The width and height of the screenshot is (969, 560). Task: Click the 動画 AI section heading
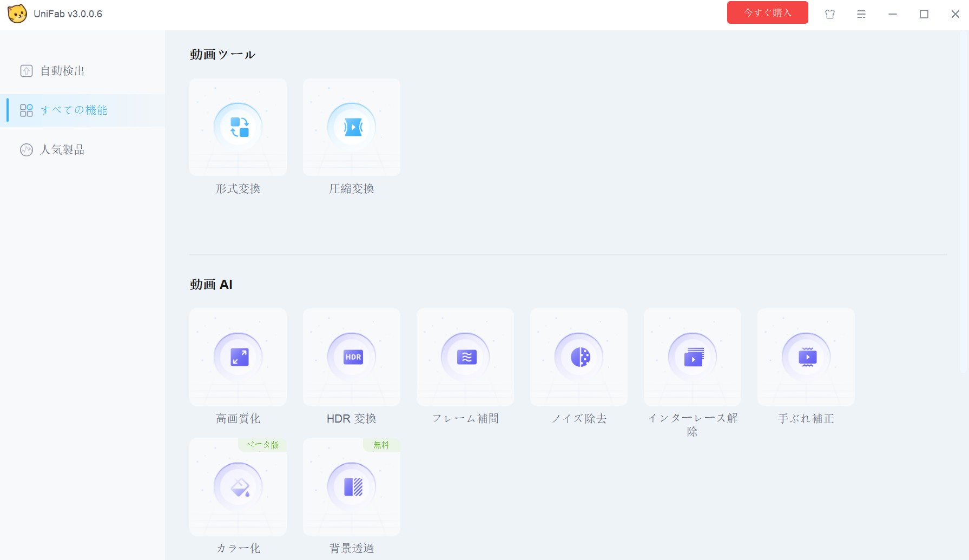click(x=211, y=285)
